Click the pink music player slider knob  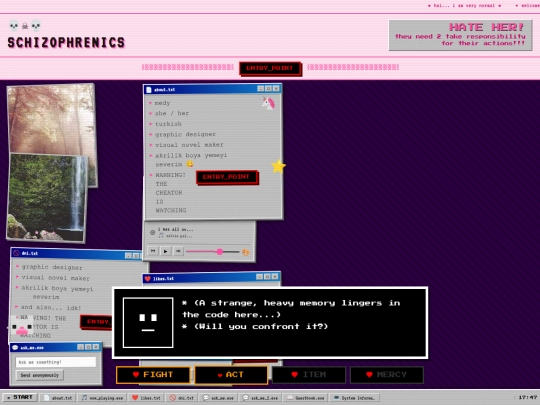220,252
